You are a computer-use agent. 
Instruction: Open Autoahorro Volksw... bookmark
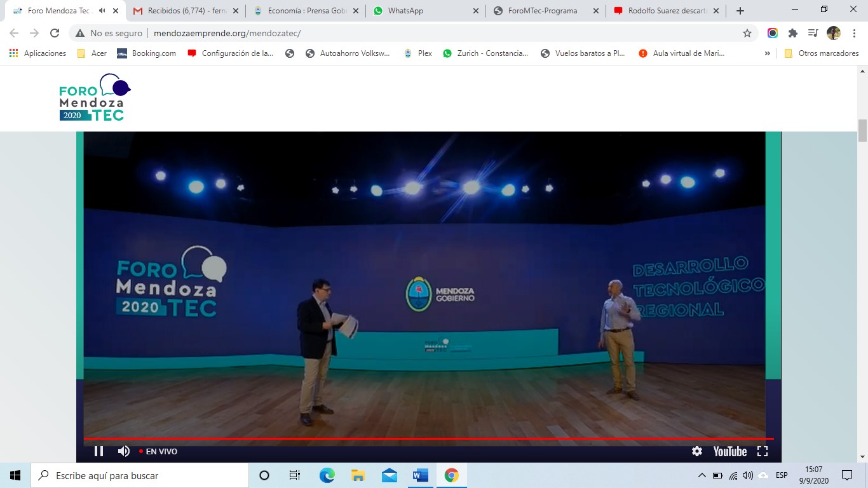pos(348,53)
